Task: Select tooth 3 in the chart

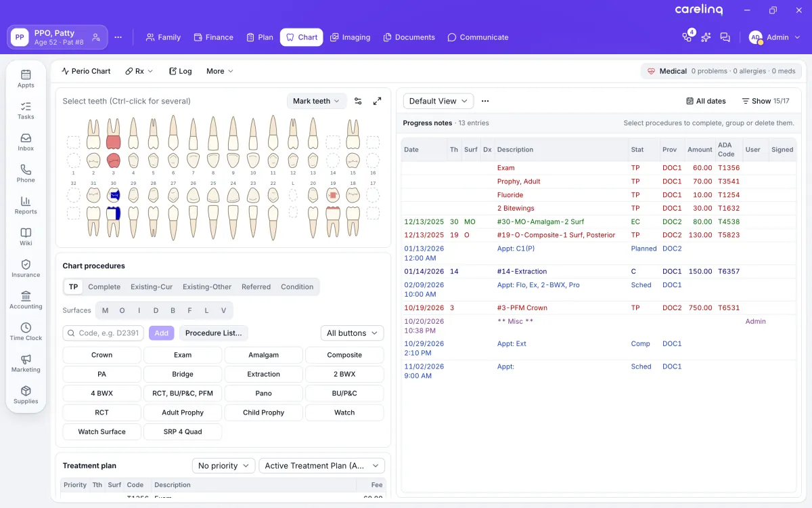Action: coord(113,142)
